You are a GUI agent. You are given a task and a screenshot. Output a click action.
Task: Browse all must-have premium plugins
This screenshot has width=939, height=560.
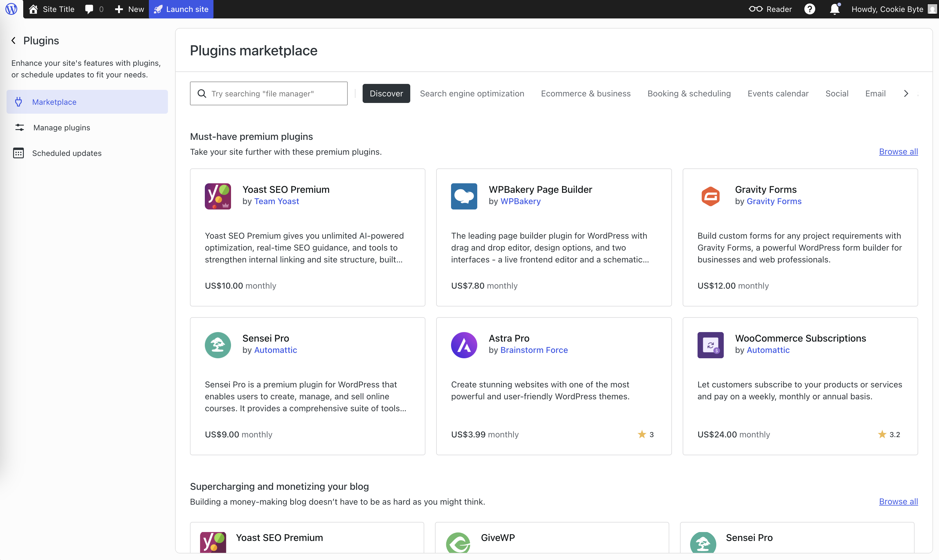click(x=899, y=152)
